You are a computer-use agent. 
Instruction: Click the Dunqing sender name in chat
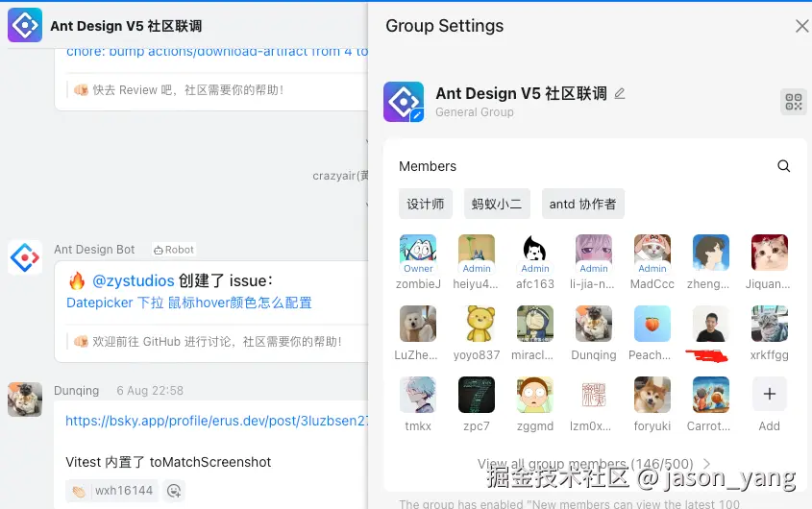tap(76, 391)
